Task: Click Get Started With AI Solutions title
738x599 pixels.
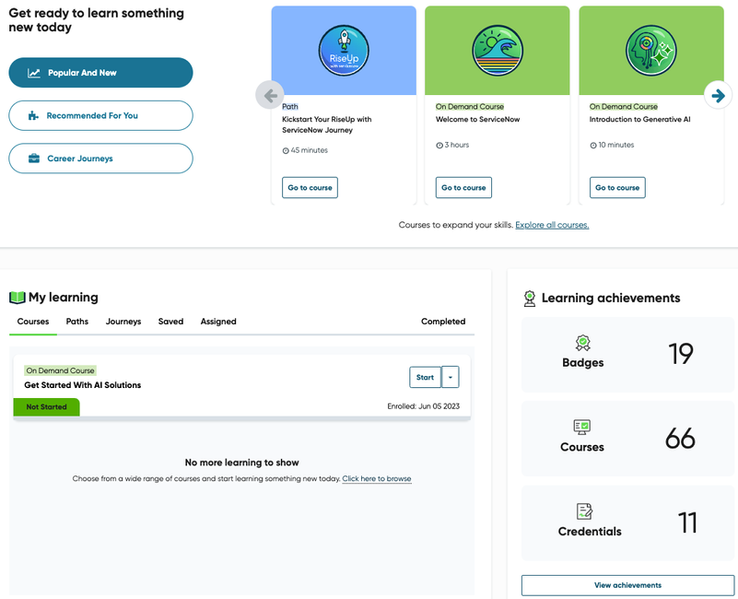Action: tap(82, 385)
